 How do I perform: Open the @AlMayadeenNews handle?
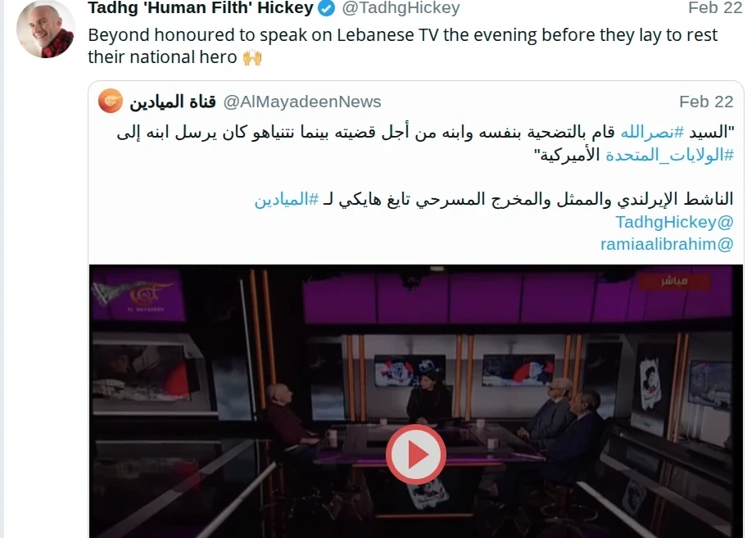(302, 102)
